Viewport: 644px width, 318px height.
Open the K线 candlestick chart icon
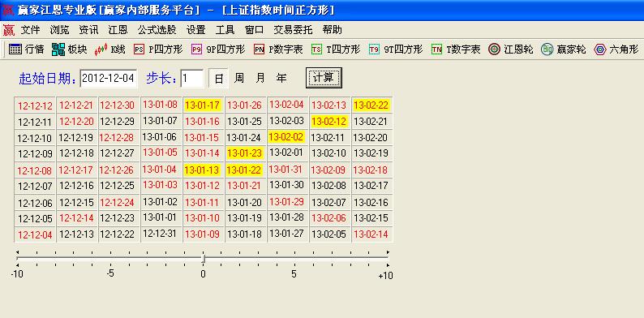point(101,49)
